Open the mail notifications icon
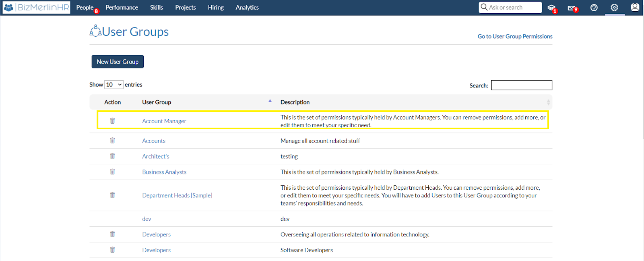The image size is (644, 261). (x=572, y=8)
